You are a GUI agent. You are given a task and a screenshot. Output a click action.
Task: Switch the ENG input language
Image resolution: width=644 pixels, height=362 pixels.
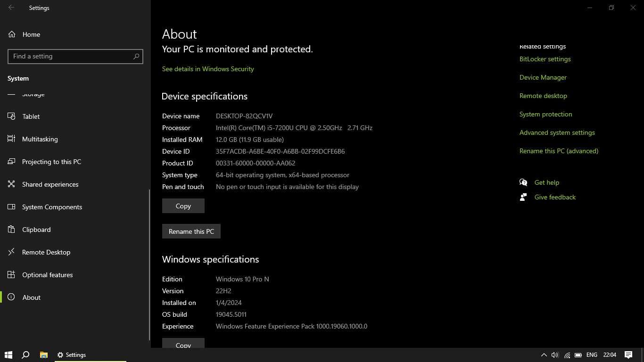pyautogui.click(x=592, y=355)
